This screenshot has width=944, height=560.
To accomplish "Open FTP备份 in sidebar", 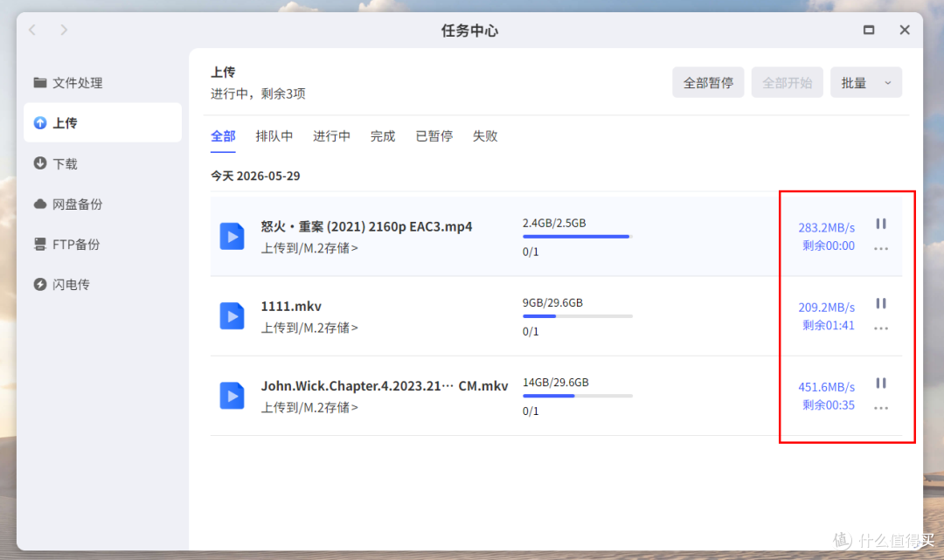I will pyautogui.click(x=102, y=245).
